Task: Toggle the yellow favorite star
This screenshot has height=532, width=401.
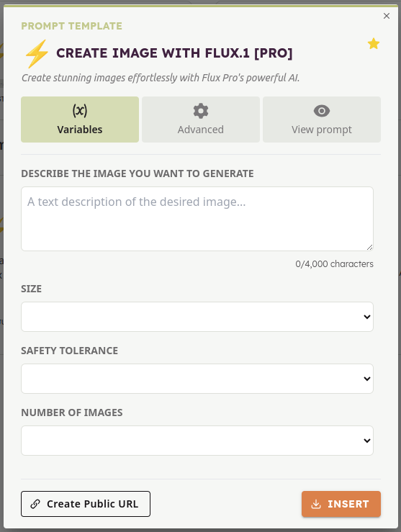Action: tap(374, 44)
